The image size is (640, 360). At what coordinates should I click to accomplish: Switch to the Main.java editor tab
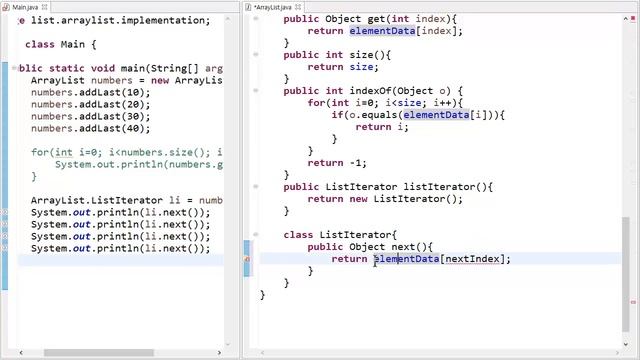click(x=24, y=7)
